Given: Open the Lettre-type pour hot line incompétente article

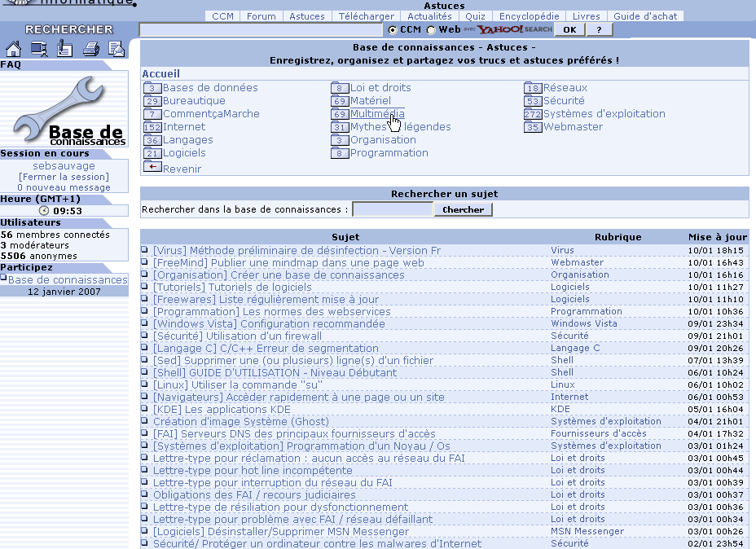Looking at the screenshot, I should [253, 471].
